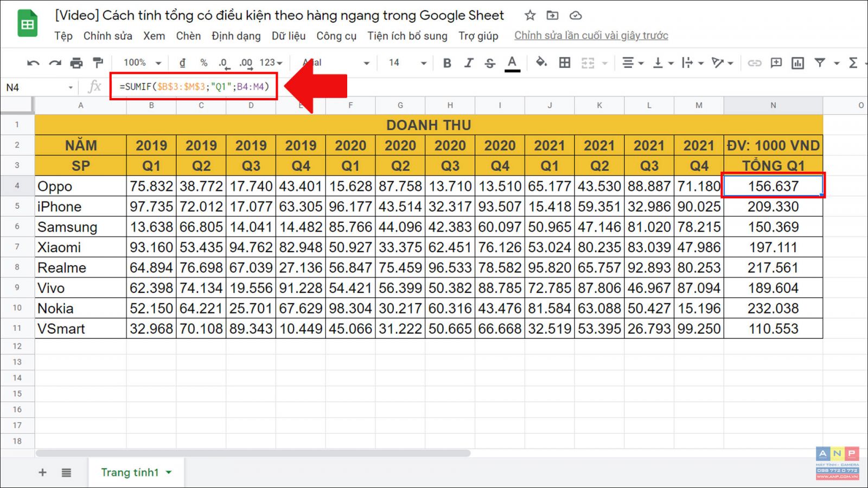The width and height of the screenshot is (868, 488).
Task: Open the Chỉnh sửa menu
Action: click(107, 36)
